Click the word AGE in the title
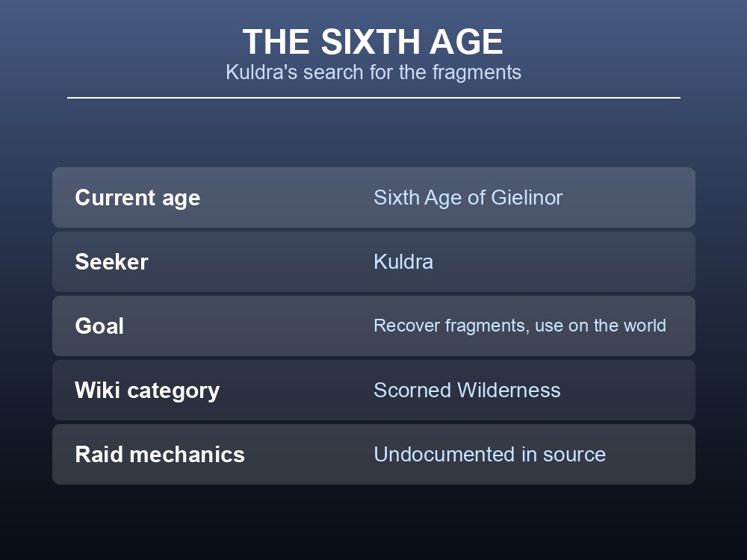The width and height of the screenshot is (747, 560). [x=466, y=42]
